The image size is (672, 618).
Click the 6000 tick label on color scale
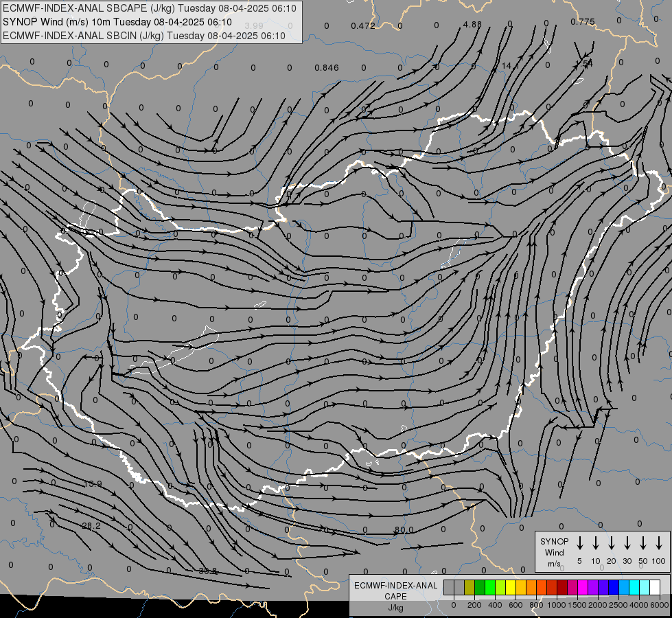pyautogui.click(x=660, y=605)
